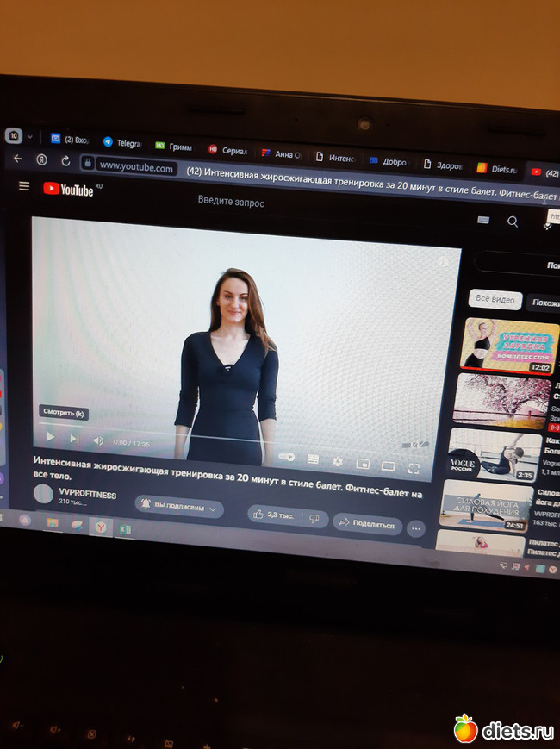Mute the video volume speaker icon
The image size is (560, 749).
(98, 440)
